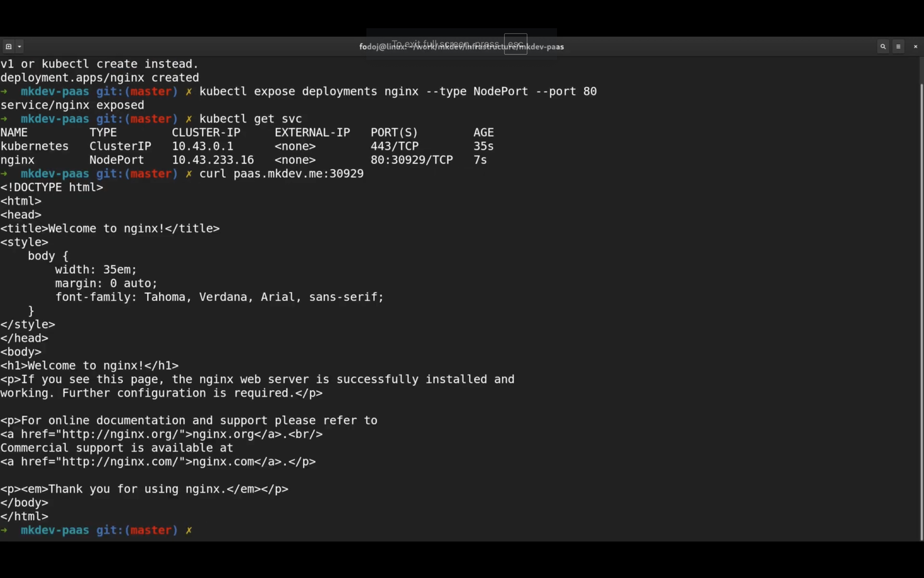Viewport: 924px width, 578px height.
Task: Click the nginx.com anchor tag line
Action: (158, 462)
